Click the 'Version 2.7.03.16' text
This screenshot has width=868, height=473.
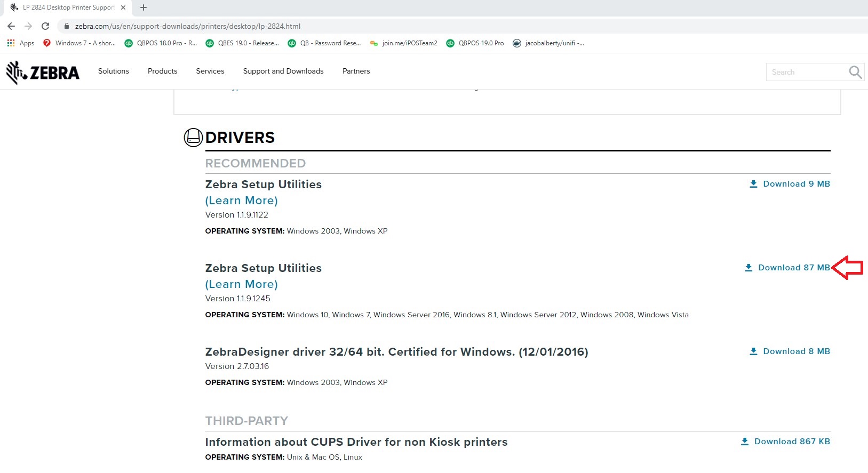click(237, 366)
